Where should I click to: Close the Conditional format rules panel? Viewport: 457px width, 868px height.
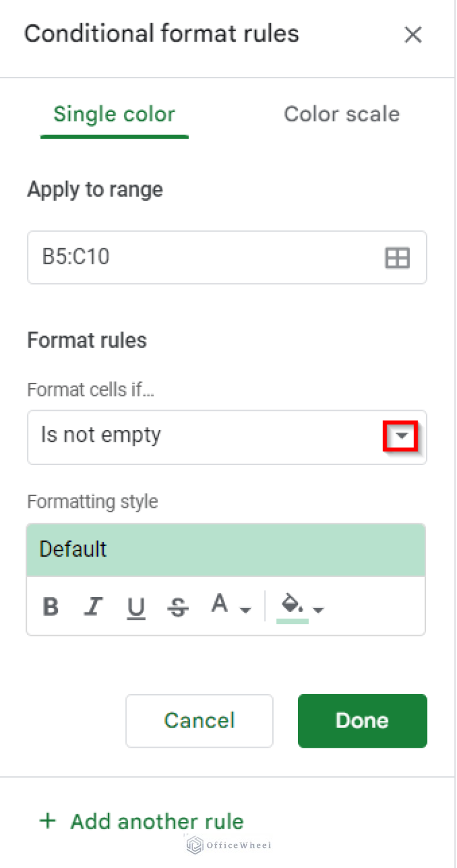412,35
